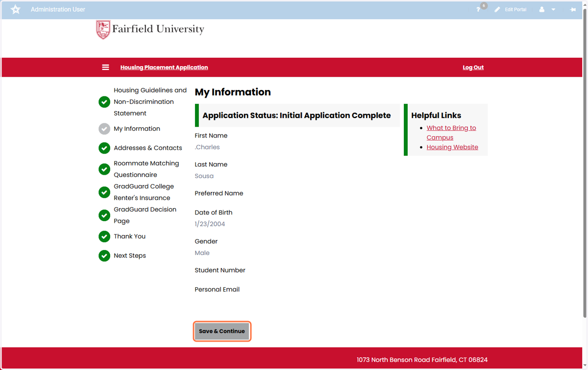Click Application Status: Initial Application Complete text
The width and height of the screenshot is (588, 370).
(296, 116)
